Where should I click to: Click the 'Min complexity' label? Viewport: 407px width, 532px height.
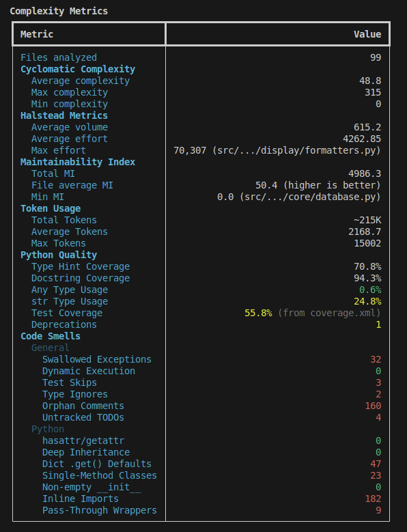pyautogui.click(x=70, y=104)
